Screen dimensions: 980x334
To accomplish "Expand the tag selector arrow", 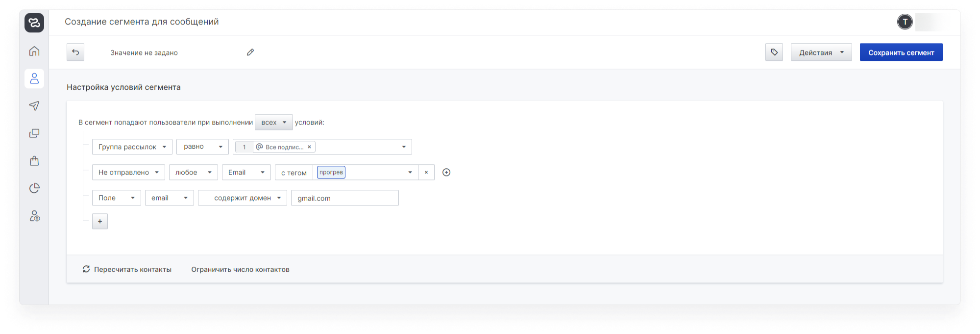I will point(410,172).
